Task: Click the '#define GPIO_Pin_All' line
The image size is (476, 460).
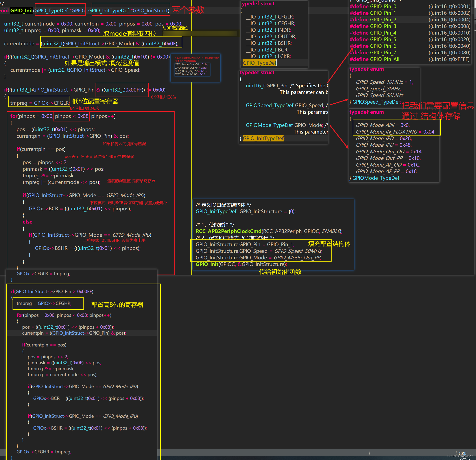Action: tap(410, 59)
